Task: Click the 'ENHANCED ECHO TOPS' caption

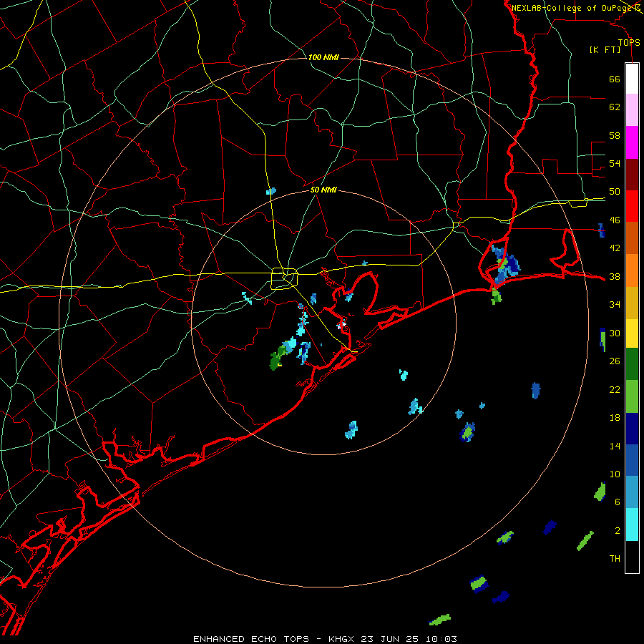Action: click(x=251, y=639)
